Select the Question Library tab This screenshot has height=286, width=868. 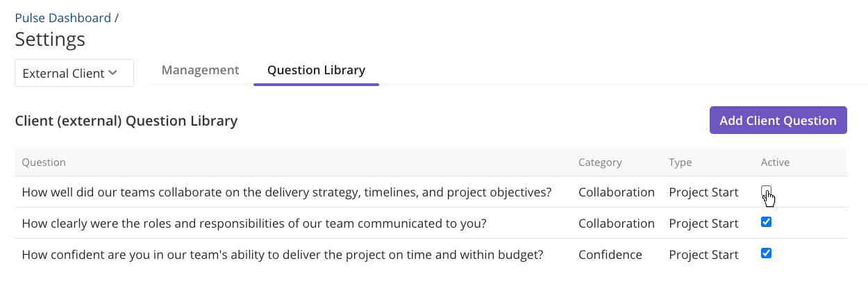pyautogui.click(x=316, y=70)
